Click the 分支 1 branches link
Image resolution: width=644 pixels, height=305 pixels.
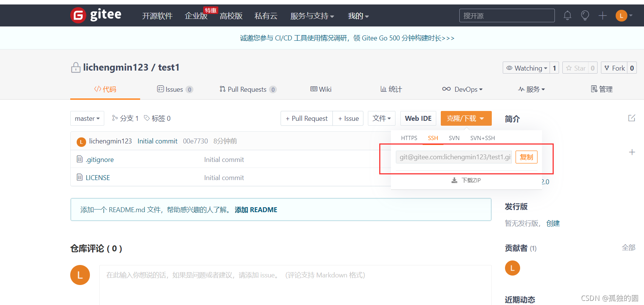click(125, 119)
